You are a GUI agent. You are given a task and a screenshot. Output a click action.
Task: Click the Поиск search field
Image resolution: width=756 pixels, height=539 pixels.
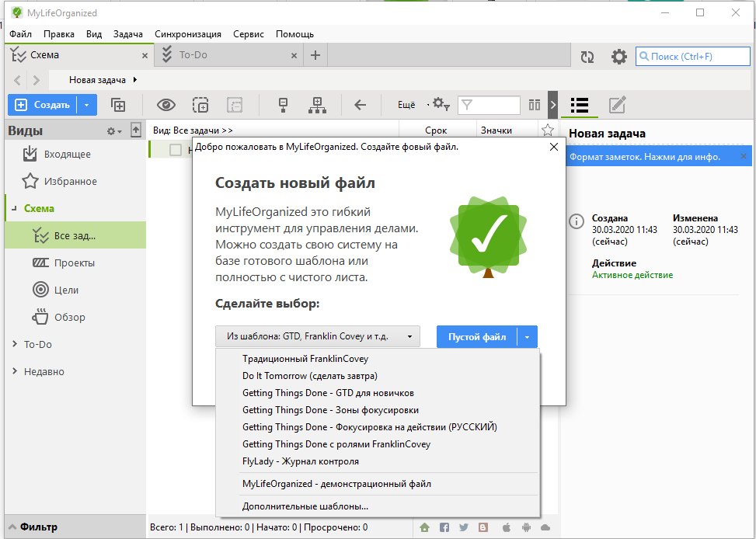[x=692, y=57]
